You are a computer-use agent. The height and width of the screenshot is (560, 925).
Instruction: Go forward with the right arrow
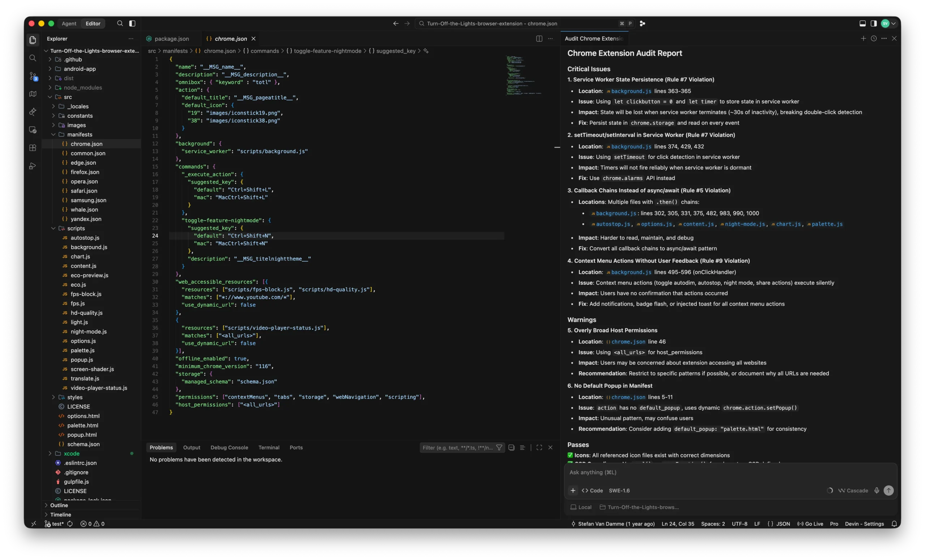407,23
